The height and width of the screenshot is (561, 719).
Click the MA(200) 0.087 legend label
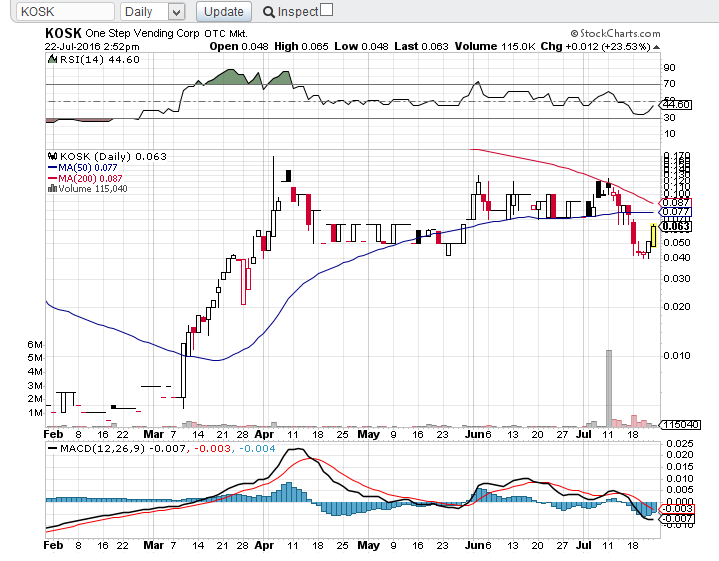click(90, 178)
